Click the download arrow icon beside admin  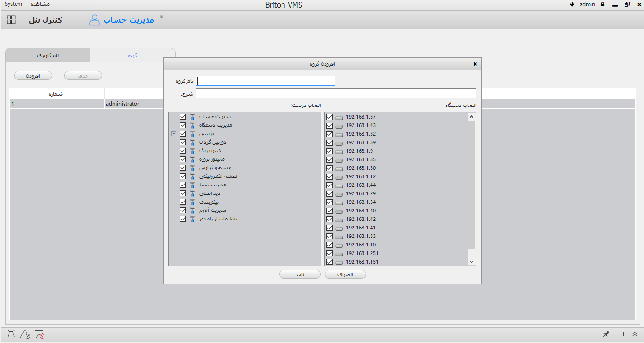click(x=572, y=4)
